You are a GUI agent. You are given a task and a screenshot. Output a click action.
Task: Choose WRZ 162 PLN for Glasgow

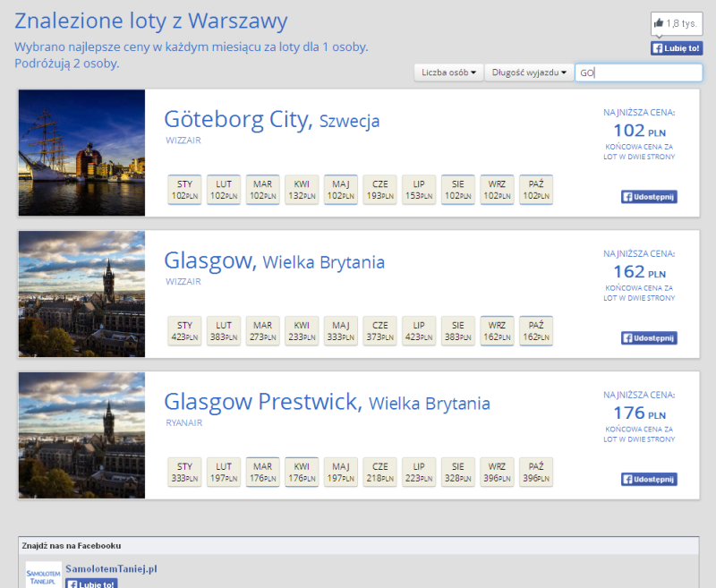tap(497, 331)
